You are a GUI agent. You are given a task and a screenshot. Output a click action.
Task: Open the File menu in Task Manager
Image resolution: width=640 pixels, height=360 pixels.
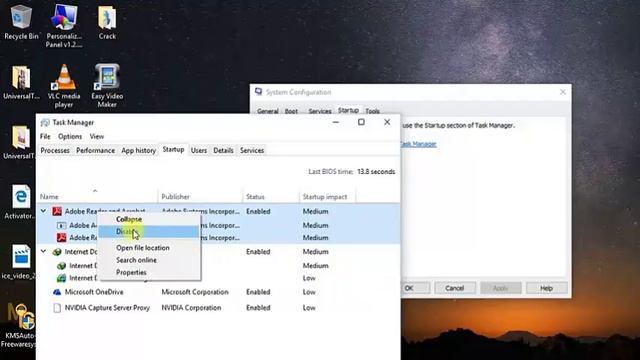(45, 136)
